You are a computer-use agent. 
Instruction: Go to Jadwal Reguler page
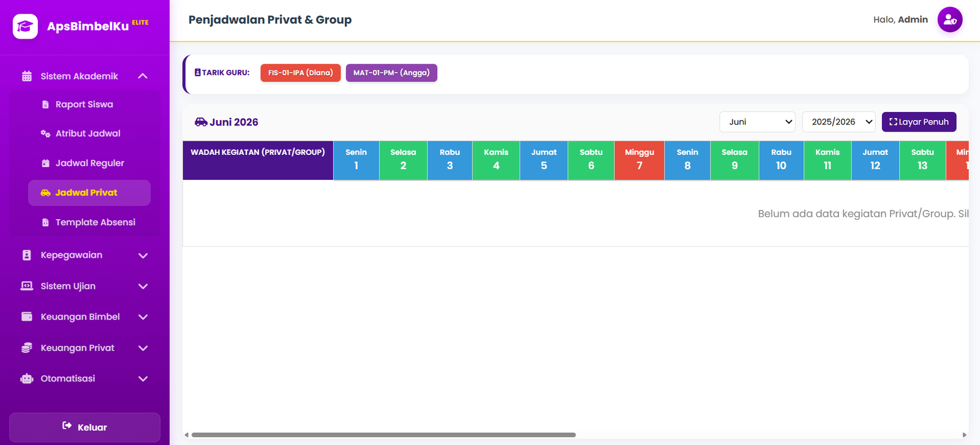pos(89,163)
